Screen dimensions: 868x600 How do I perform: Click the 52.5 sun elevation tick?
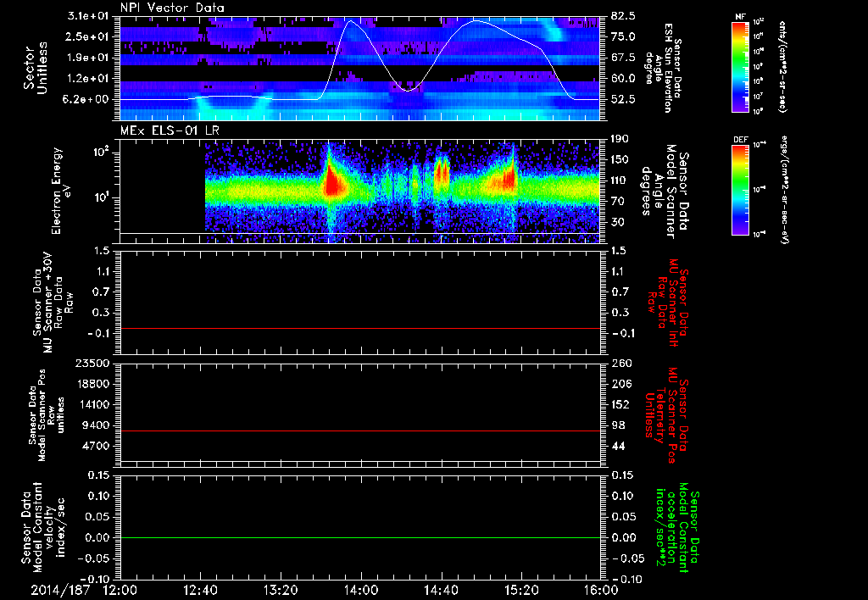(623, 99)
